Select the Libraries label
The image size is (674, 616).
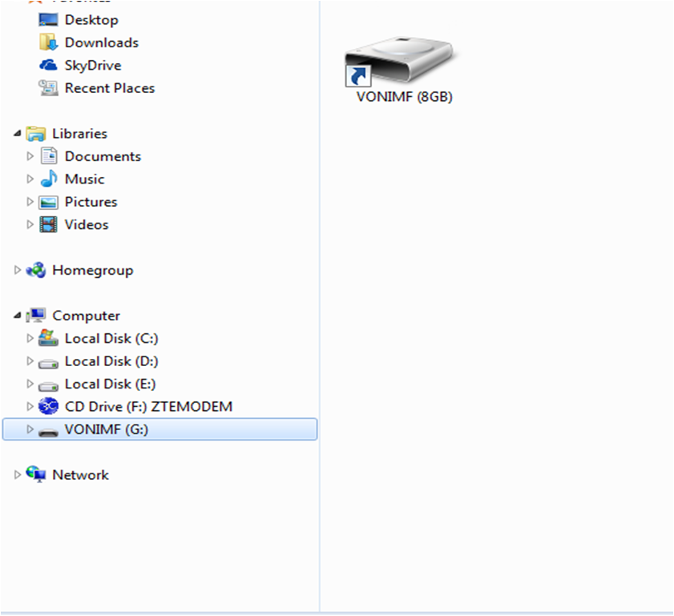(79, 134)
